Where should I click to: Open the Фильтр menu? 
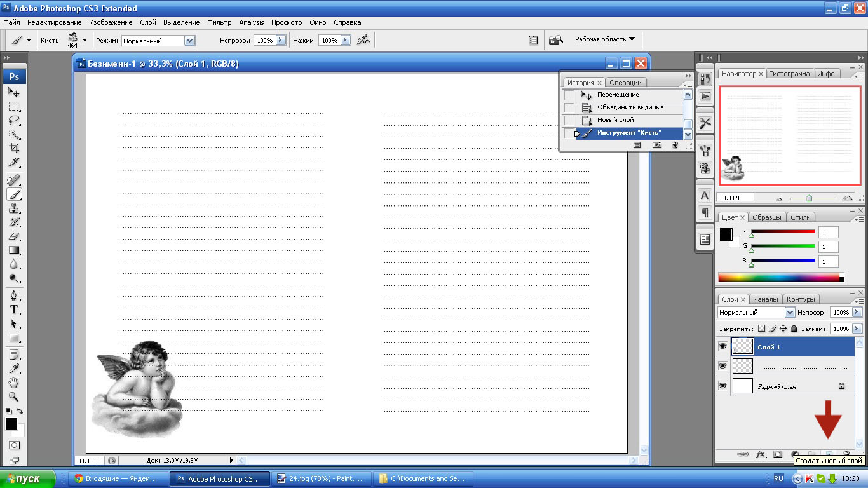click(219, 22)
